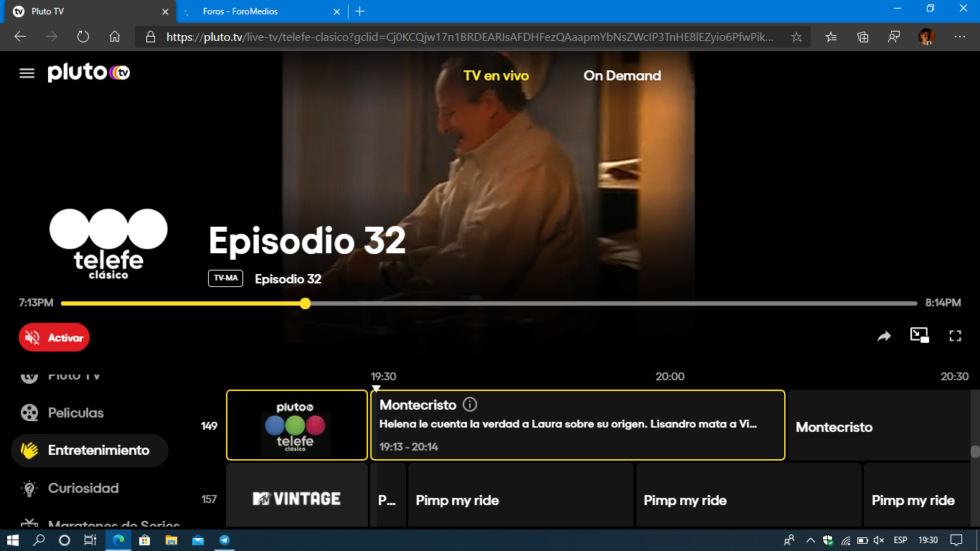
Task: Open the network Wi-Fi tray icon
Action: [845, 540]
